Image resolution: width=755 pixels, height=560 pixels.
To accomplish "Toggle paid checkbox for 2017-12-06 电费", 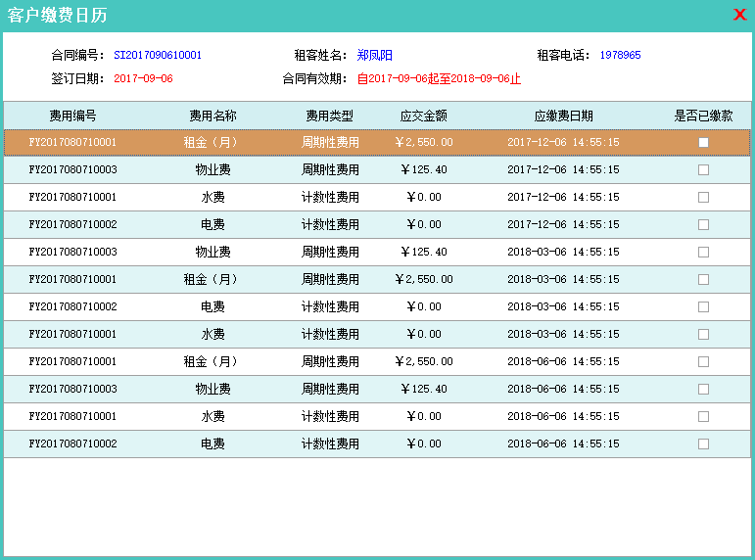I will coord(703,225).
